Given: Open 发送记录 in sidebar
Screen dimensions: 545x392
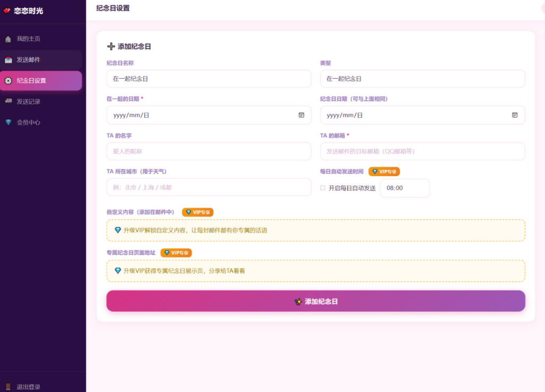Looking at the screenshot, I should [41, 102].
